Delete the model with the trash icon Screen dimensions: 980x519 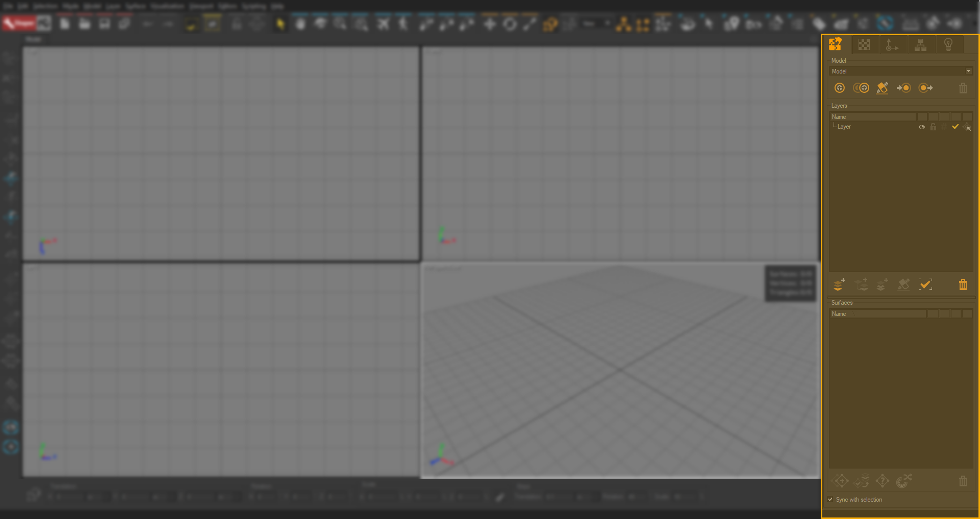click(x=963, y=88)
